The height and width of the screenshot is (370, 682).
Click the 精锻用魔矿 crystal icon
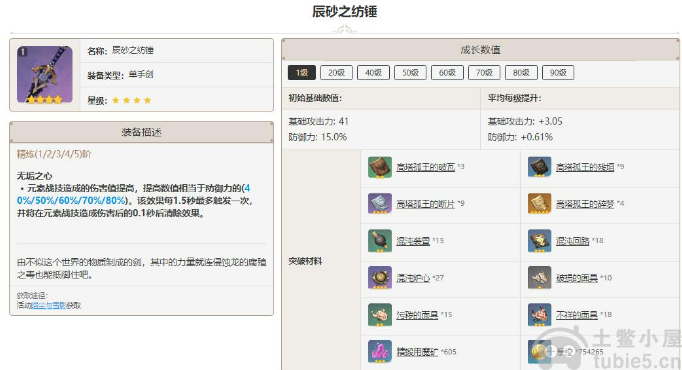pyautogui.click(x=380, y=352)
